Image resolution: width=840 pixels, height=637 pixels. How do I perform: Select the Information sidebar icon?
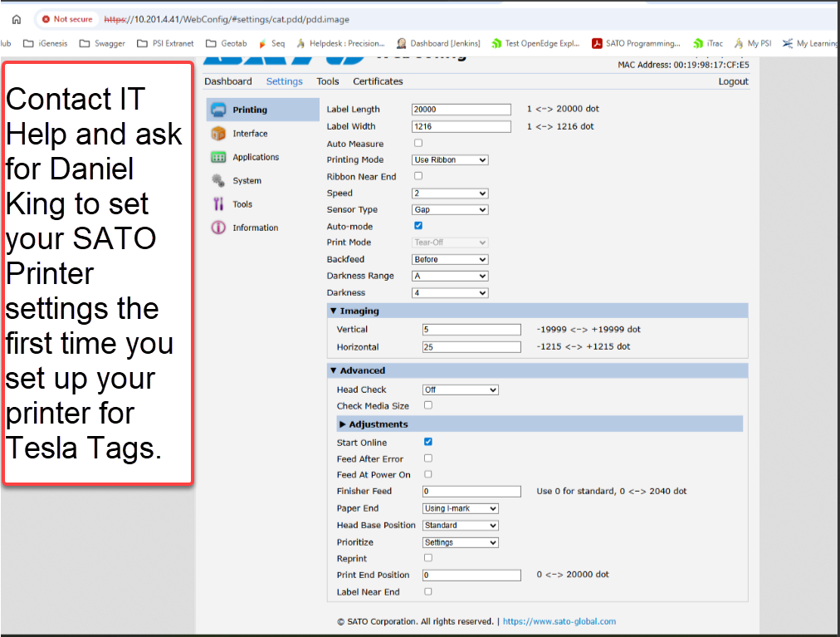pyautogui.click(x=218, y=228)
